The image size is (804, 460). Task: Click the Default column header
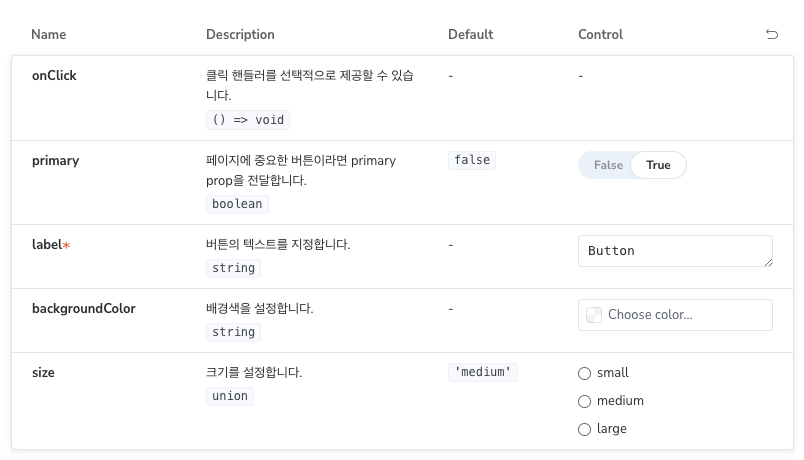pos(471,34)
